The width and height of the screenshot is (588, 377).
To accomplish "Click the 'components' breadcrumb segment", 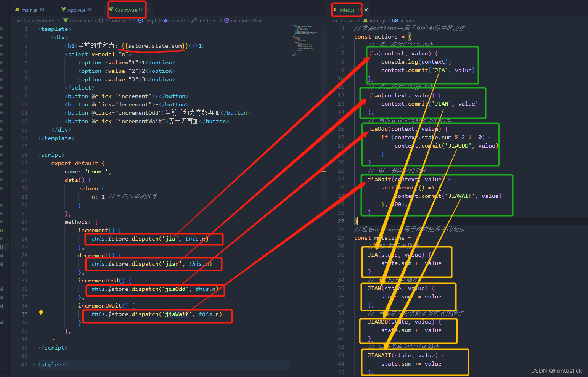I will [42, 21].
